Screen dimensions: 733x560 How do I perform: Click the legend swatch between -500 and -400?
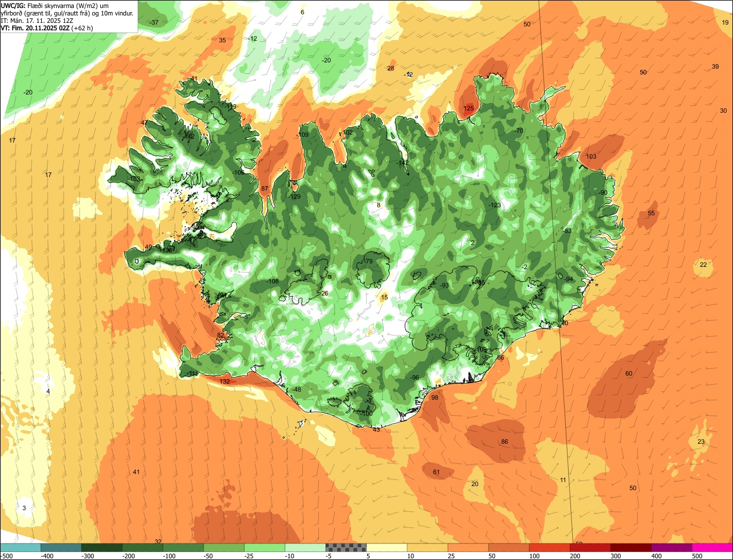[x=21, y=547]
